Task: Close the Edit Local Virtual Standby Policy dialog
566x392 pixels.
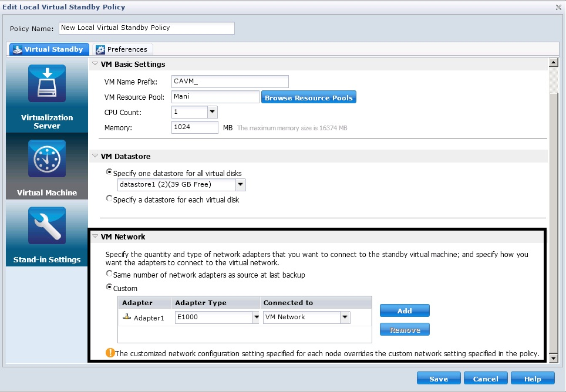Action: [x=558, y=7]
